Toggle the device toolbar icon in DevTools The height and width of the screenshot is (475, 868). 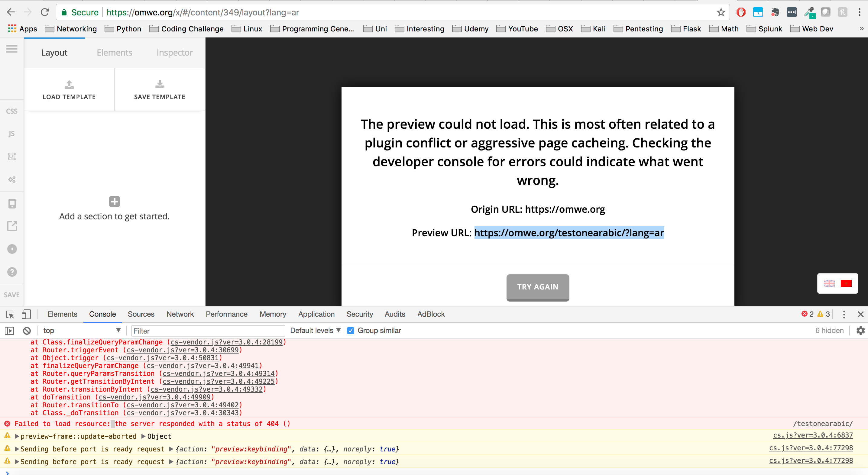pyautogui.click(x=26, y=314)
